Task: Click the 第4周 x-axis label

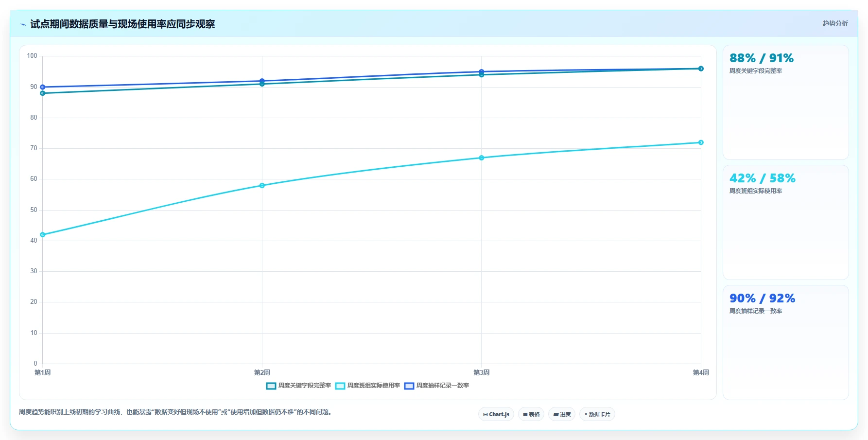Action: coord(701,372)
